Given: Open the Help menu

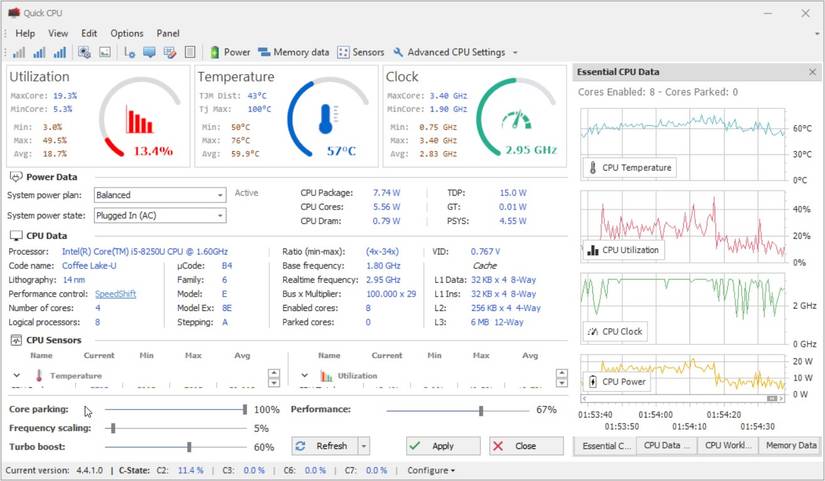Looking at the screenshot, I should pyautogui.click(x=25, y=33).
